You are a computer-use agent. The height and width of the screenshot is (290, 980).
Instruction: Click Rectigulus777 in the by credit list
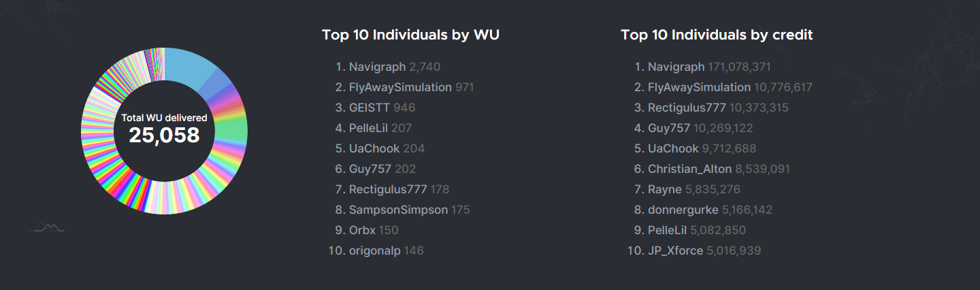coord(687,108)
